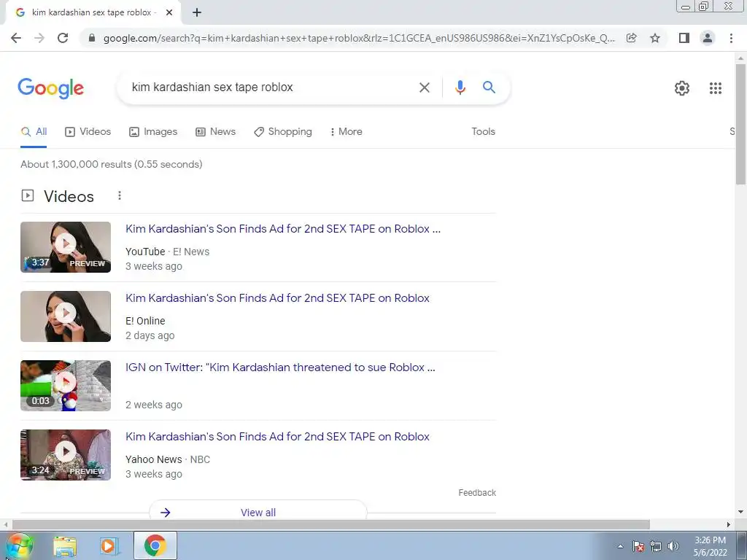
Task: Switch to Images results tab
Action: [153, 132]
